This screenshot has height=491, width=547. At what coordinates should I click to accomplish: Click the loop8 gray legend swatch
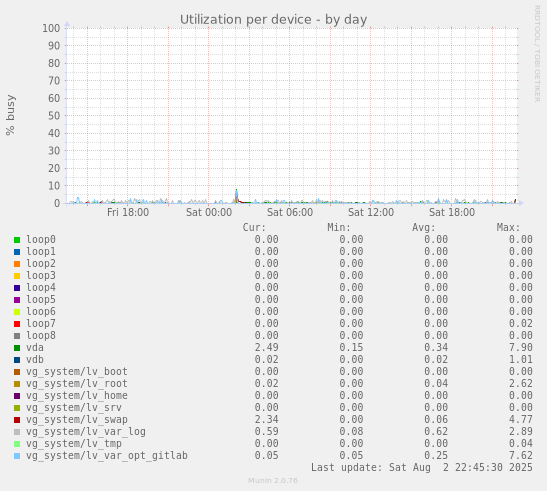coord(17,336)
